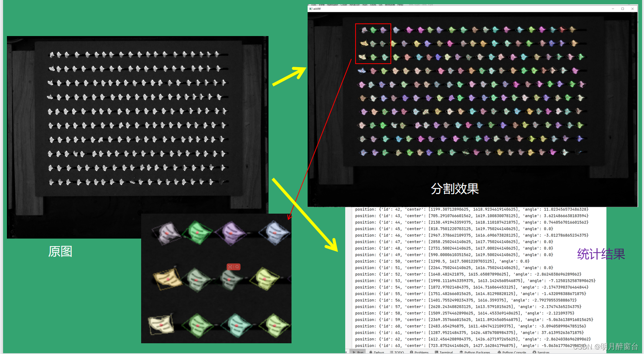Select the console line with 'id': 45

coord(454,229)
